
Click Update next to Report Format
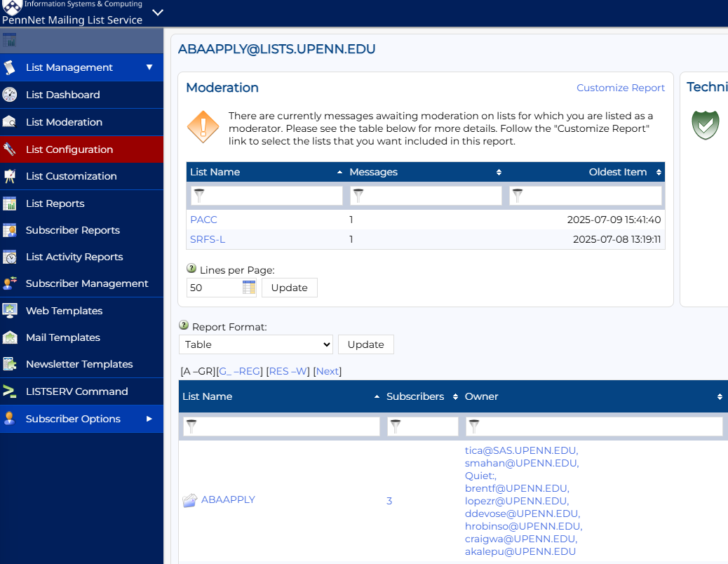[365, 344]
